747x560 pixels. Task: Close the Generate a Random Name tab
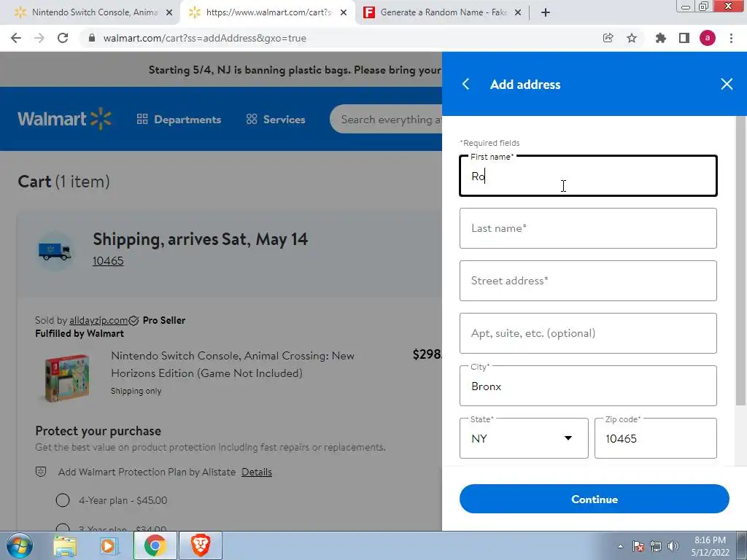[518, 12]
